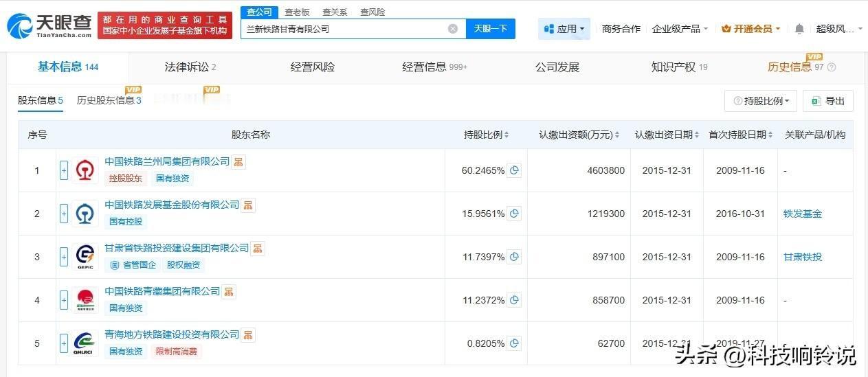Image resolution: width=868 pixels, height=377 pixels.
Task: Click the 限制高消费 tag
Action: (x=178, y=352)
